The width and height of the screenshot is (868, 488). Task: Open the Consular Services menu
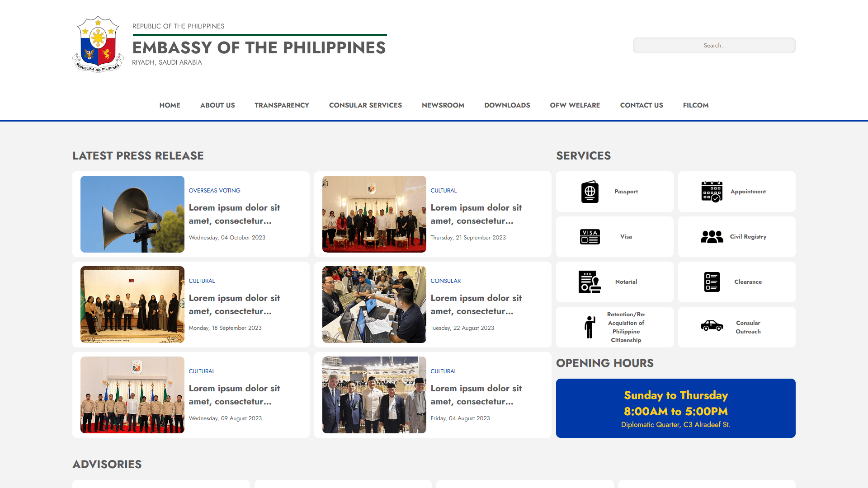click(365, 105)
